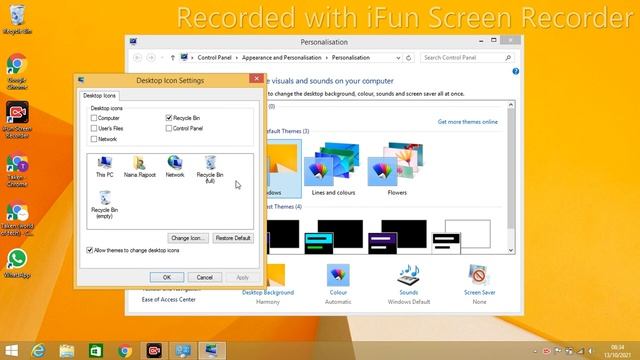Click the Personalisation breadcrumb item
The height and width of the screenshot is (360, 640).
tap(351, 58)
